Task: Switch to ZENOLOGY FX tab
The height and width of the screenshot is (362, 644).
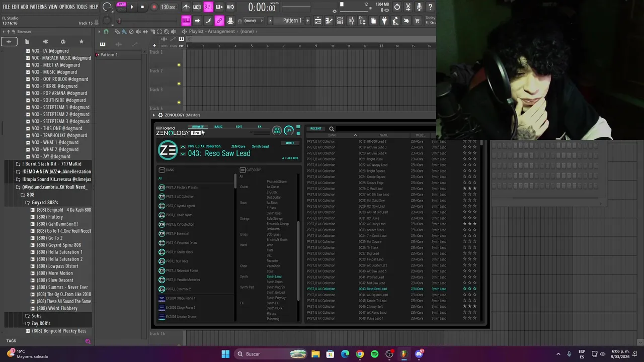Action: 260,127
